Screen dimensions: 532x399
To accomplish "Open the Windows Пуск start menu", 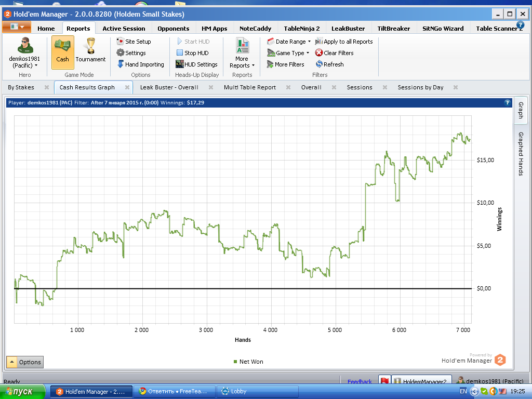I will pyautogui.click(x=22, y=392).
